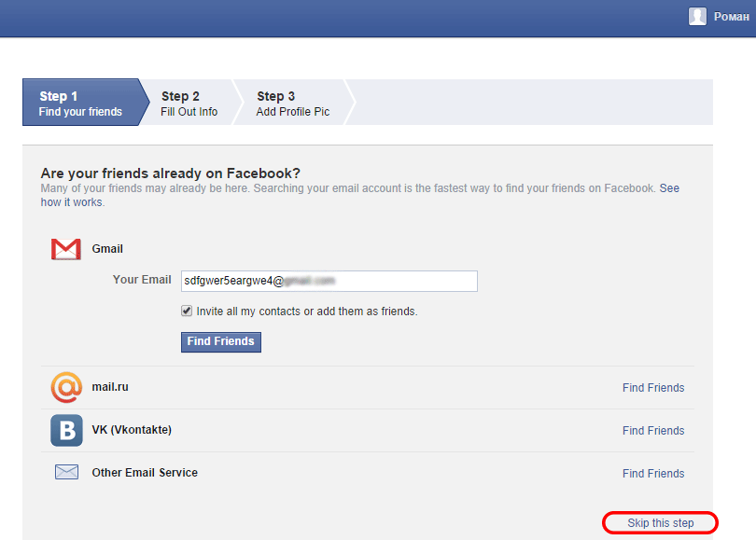756x540 pixels.
Task: Click the Gmail envelope icon
Action: click(x=65, y=247)
